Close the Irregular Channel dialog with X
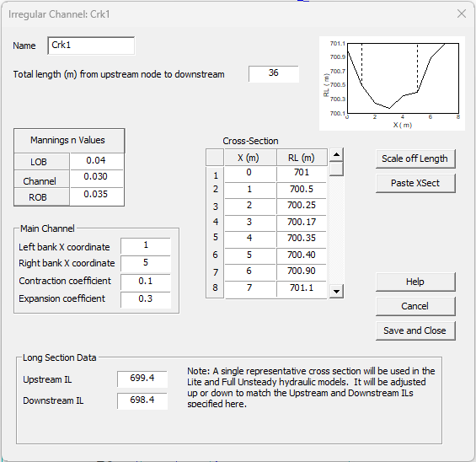Viewport: 476px width, 462px height. click(x=462, y=13)
